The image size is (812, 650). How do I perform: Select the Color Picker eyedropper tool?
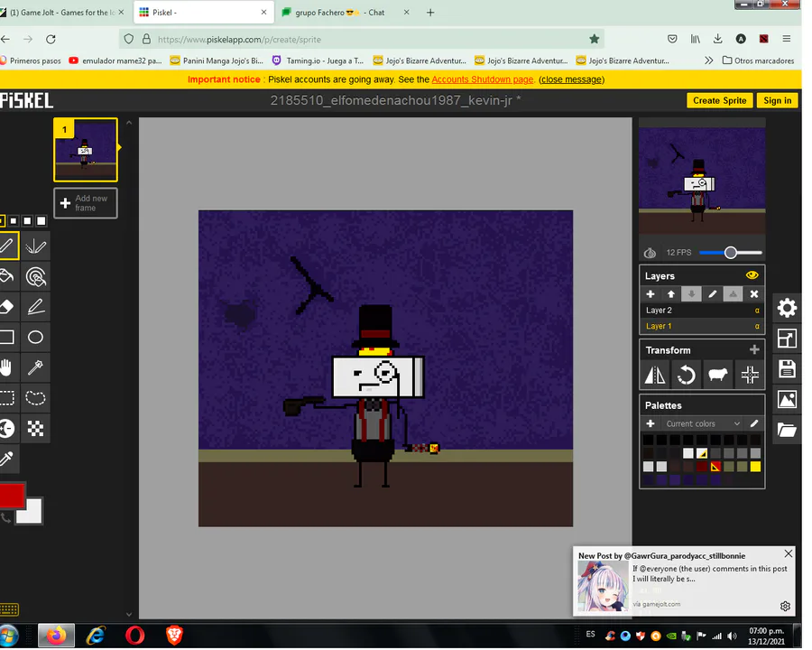pyautogui.click(x=7, y=460)
